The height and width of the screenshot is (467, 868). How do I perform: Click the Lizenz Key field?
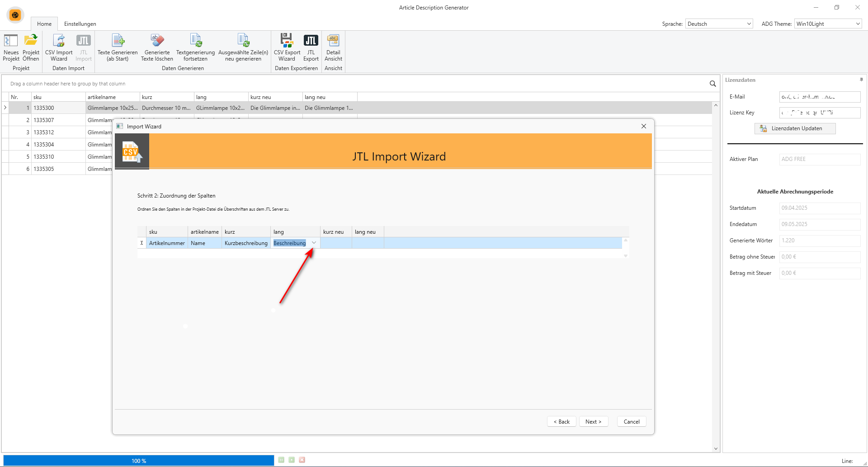(820, 113)
